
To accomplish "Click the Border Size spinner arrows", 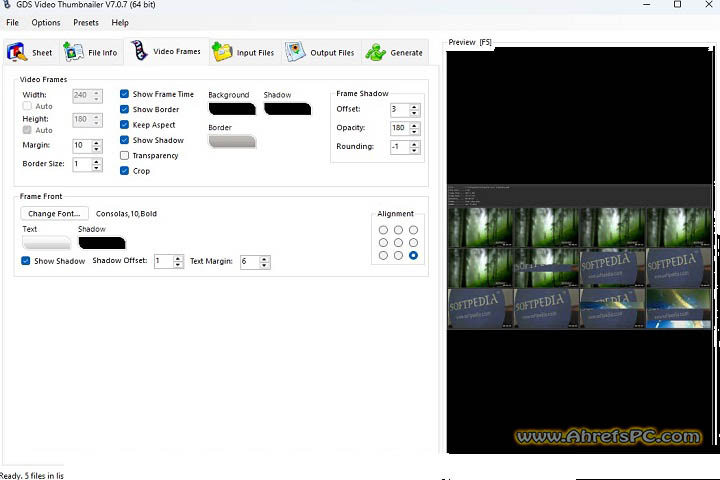I will [x=96, y=164].
